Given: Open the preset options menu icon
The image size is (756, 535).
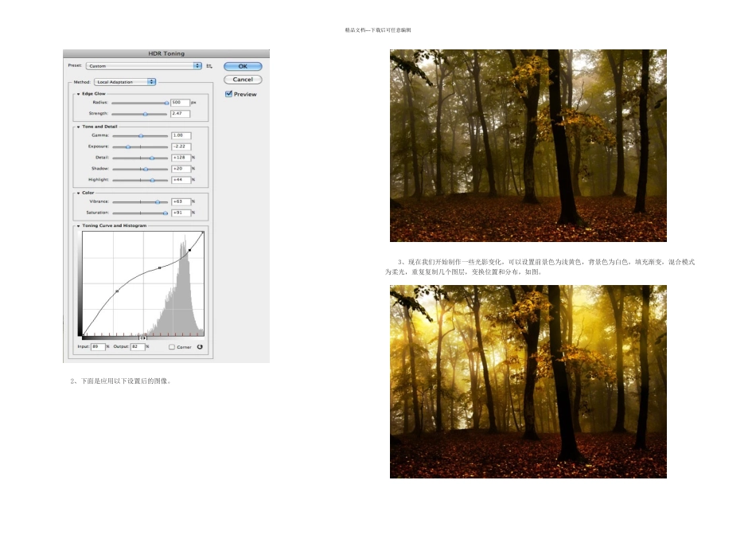Looking at the screenshot, I should 209,66.
